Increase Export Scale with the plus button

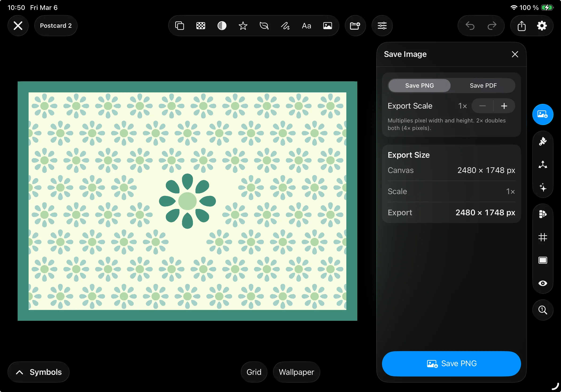504,106
